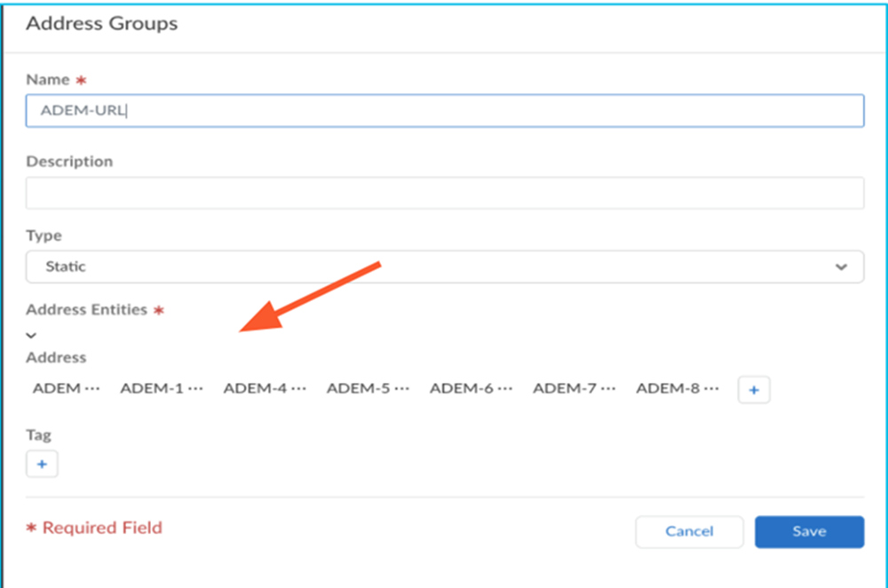Click the add address plus button
The width and height of the screenshot is (888, 588).
pyautogui.click(x=754, y=389)
